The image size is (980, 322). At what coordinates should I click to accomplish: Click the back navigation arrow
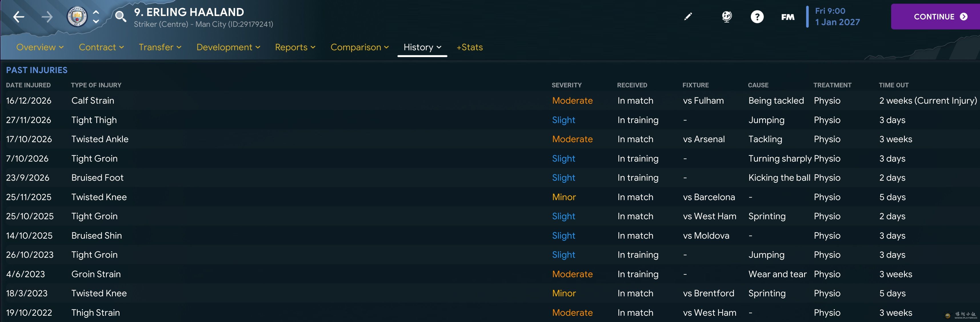pyautogui.click(x=19, y=17)
